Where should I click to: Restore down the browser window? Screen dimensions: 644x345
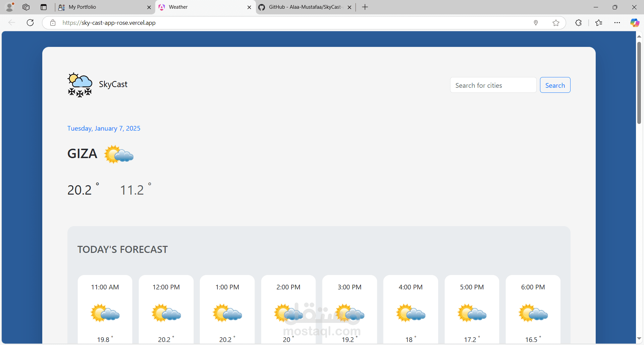615,7
